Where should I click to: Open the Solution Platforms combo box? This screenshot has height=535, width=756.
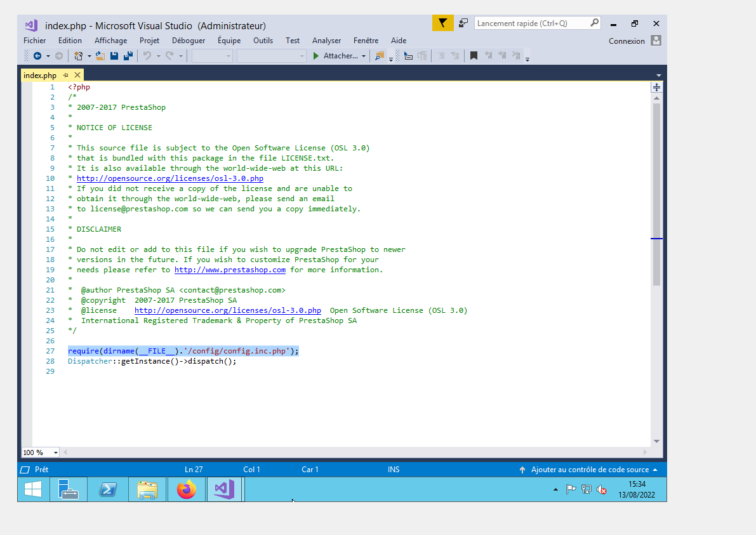click(x=272, y=56)
